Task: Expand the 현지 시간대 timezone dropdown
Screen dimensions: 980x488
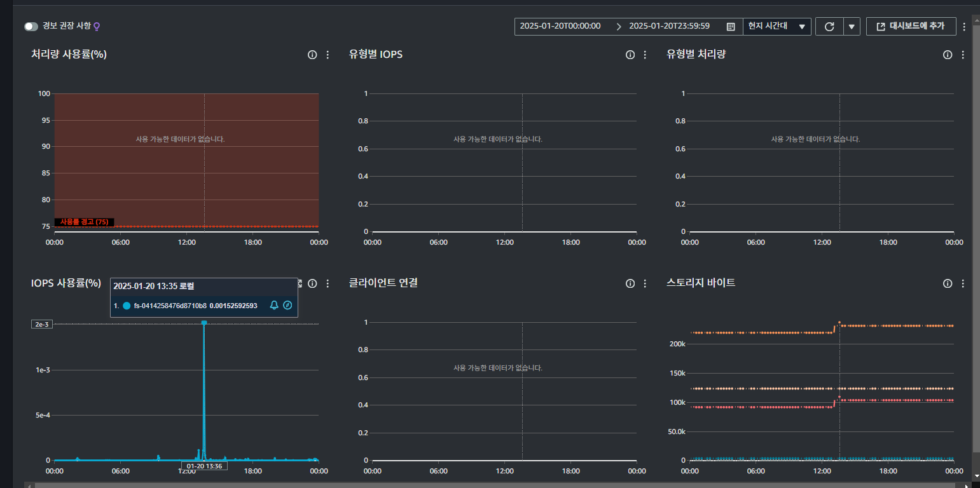Action: [x=776, y=27]
